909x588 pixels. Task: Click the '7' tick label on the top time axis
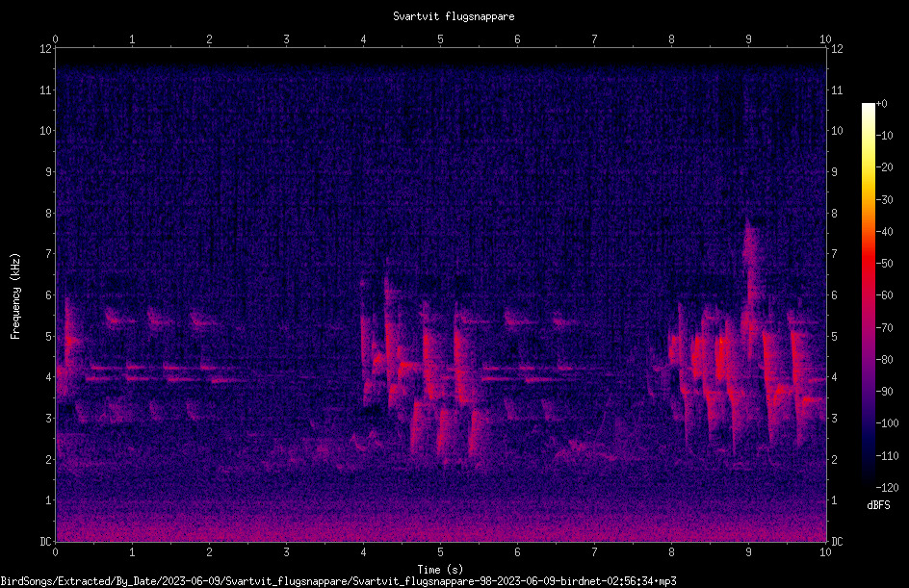594,39
